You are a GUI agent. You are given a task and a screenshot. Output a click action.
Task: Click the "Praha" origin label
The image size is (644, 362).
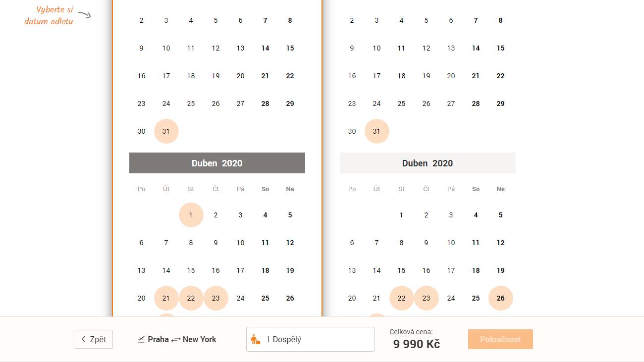159,339
